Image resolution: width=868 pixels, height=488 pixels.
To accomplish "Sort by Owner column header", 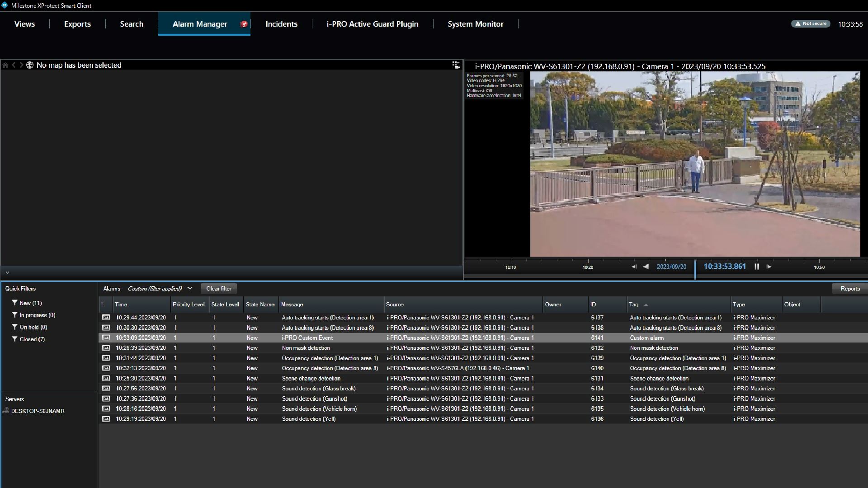I will (565, 305).
